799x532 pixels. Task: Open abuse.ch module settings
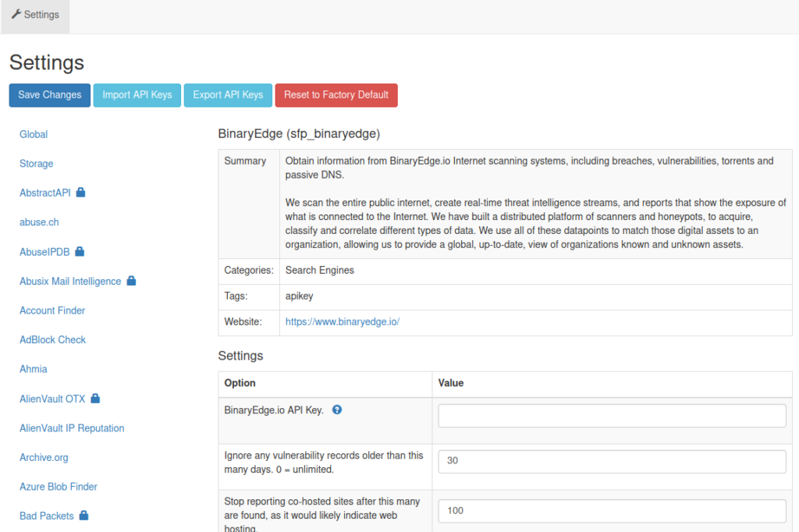(x=39, y=222)
